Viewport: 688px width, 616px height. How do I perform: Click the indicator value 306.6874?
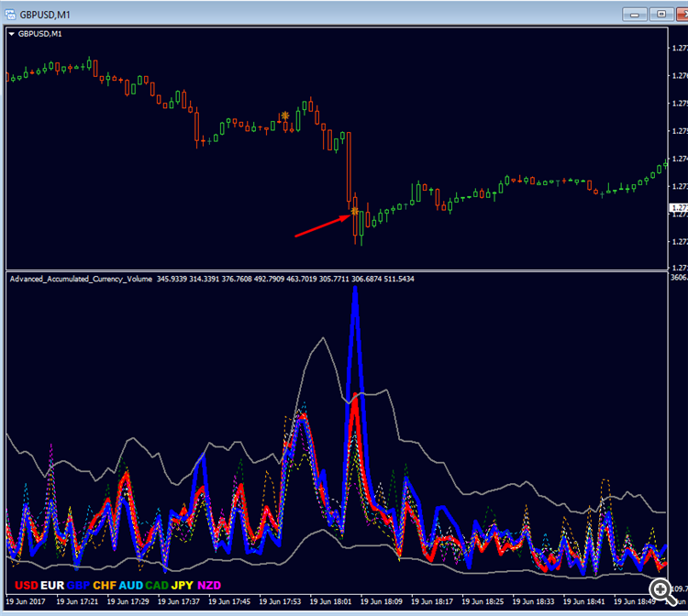(367, 279)
